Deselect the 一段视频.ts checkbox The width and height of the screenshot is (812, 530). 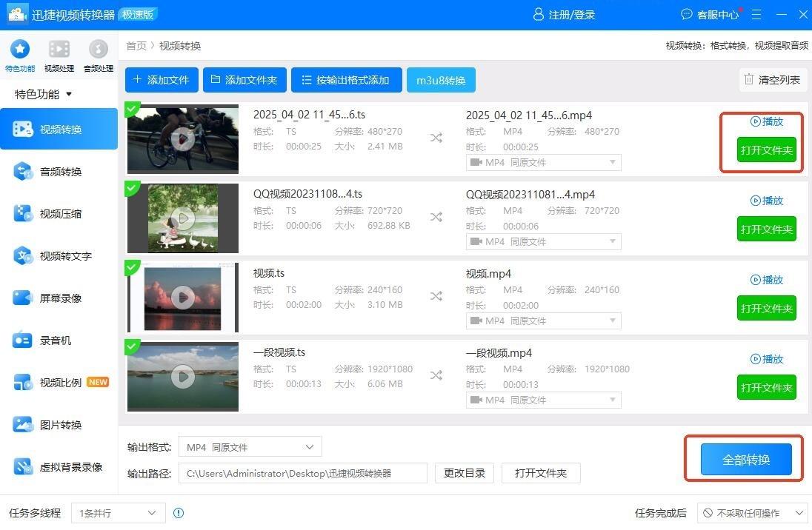[x=132, y=346]
